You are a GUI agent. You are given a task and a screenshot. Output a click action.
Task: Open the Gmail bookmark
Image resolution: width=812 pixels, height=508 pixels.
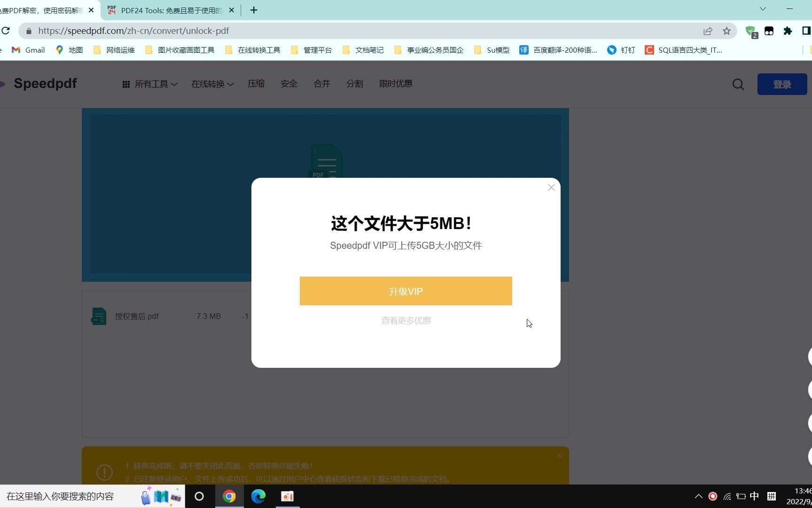(x=28, y=50)
